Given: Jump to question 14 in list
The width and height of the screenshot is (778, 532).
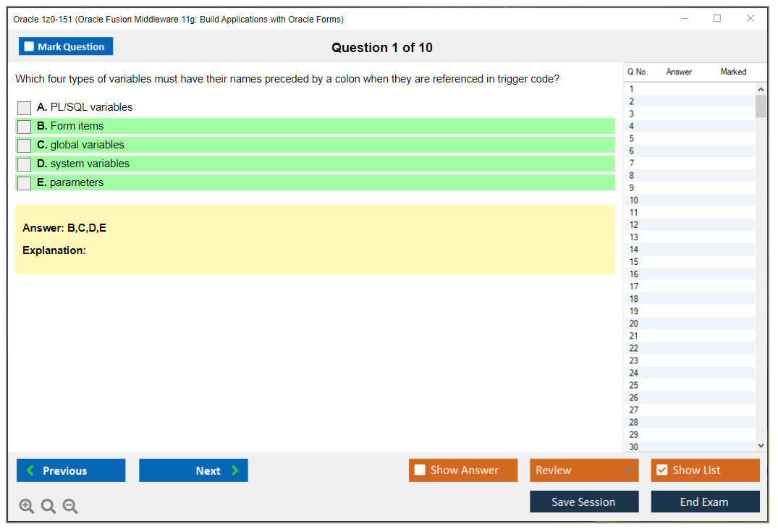Looking at the screenshot, I should (634, 250).
